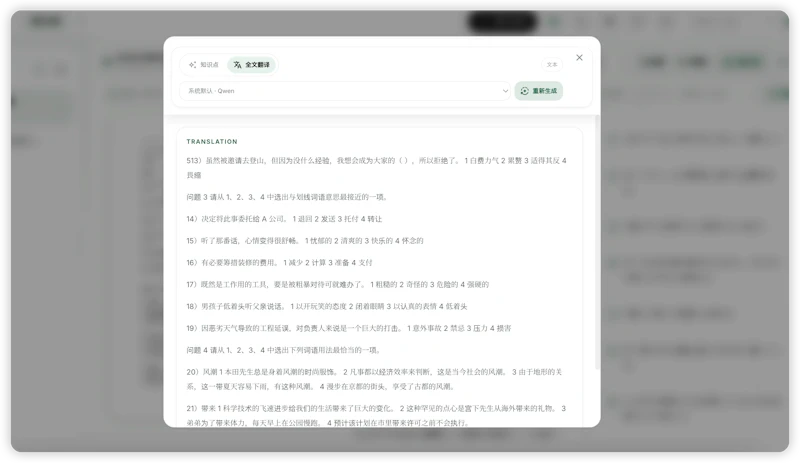Click question 20) 风潮 paragraph
Image resolution: width=800 pixels, height=463 pixels.
(374, 379)
